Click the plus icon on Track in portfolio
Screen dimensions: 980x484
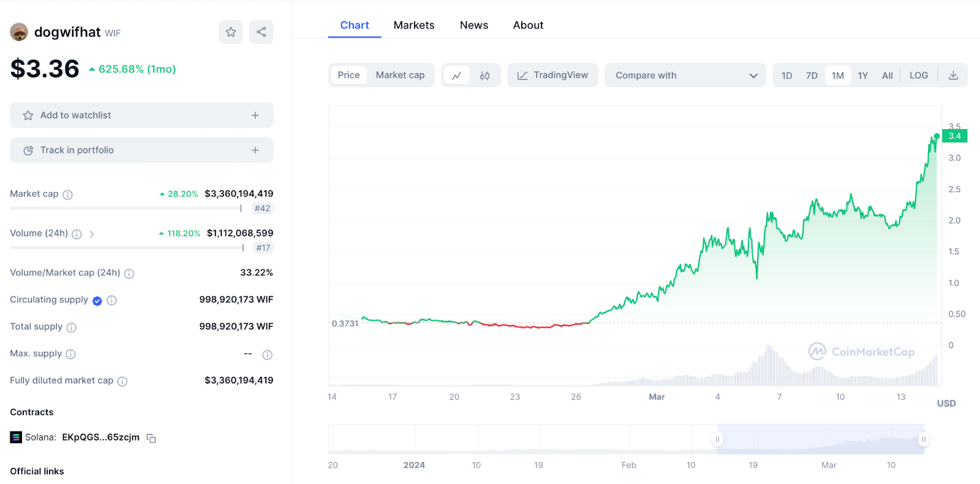255,150
